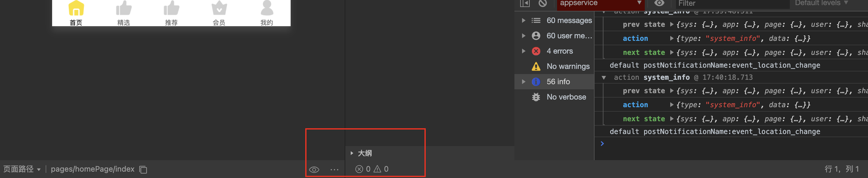Open the appservice context dropdown
The image size is (868, 178).
[x=601, y=3]
